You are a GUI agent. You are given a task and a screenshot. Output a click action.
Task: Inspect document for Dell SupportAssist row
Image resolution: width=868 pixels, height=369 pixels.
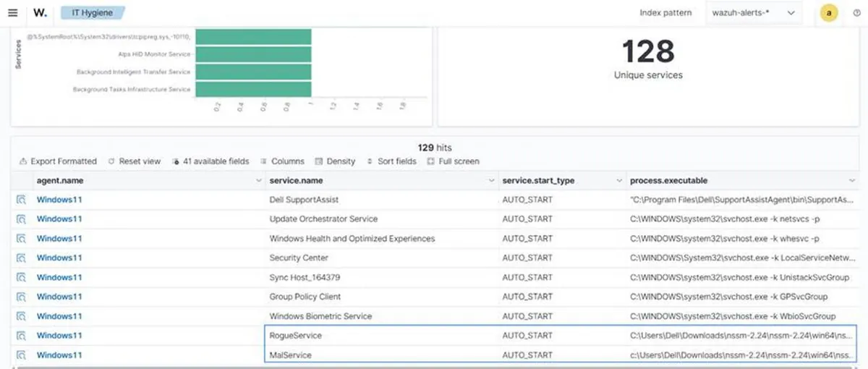click(x=21, y=200)
